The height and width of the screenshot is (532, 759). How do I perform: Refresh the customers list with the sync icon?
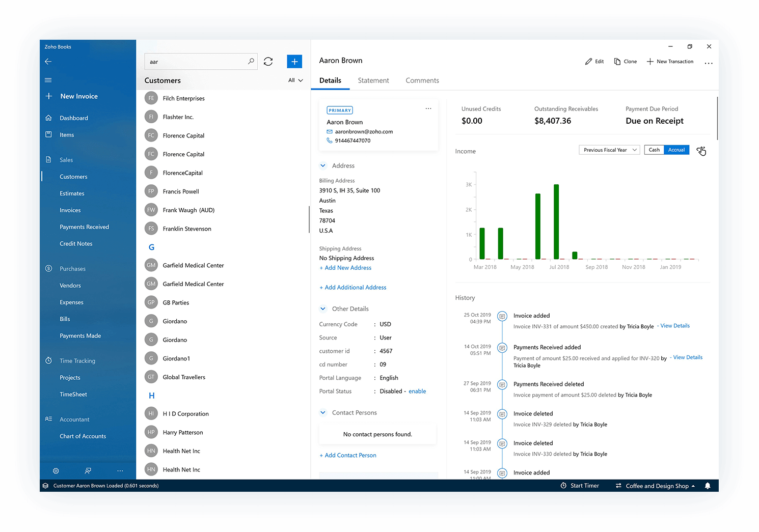click(268, 61)
